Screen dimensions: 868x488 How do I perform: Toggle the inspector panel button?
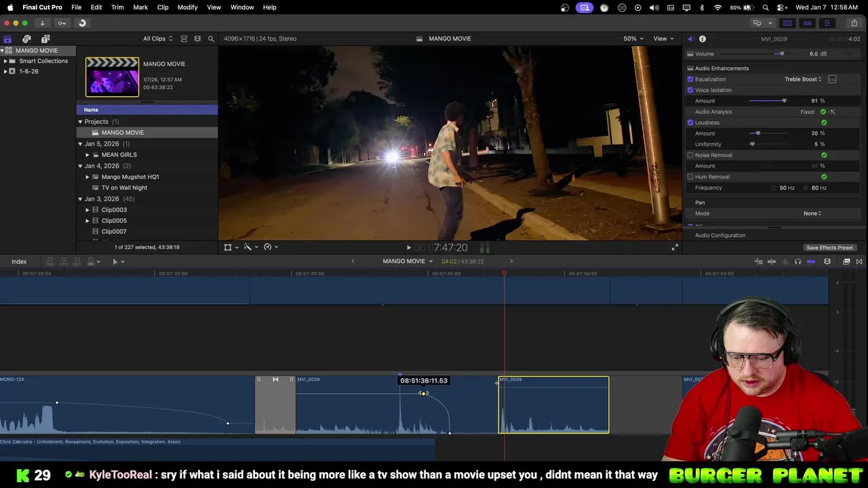click(827, 23)
